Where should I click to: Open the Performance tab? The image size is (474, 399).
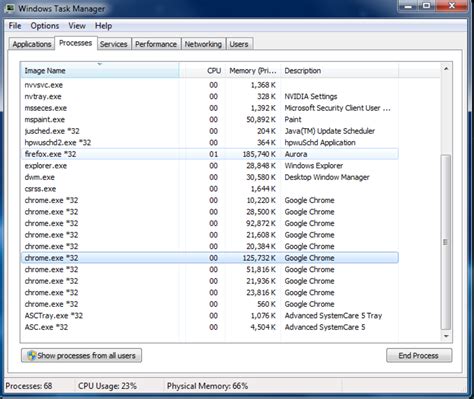[156, 44]
